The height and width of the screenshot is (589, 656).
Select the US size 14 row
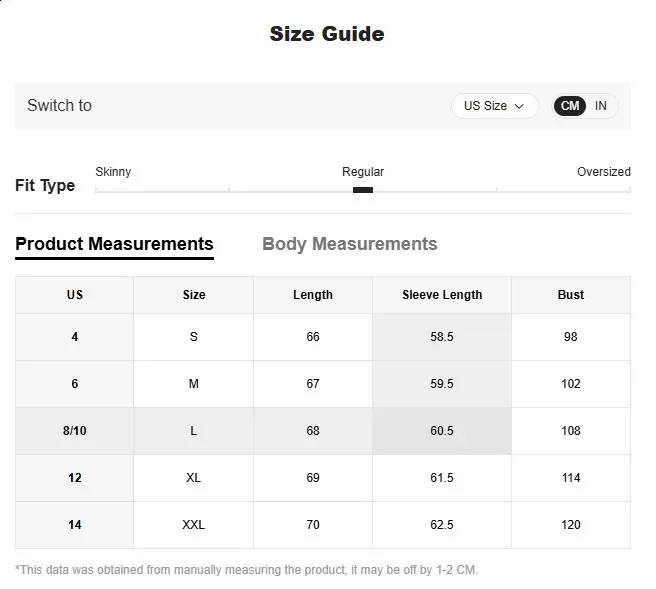[x=75, y=525]
